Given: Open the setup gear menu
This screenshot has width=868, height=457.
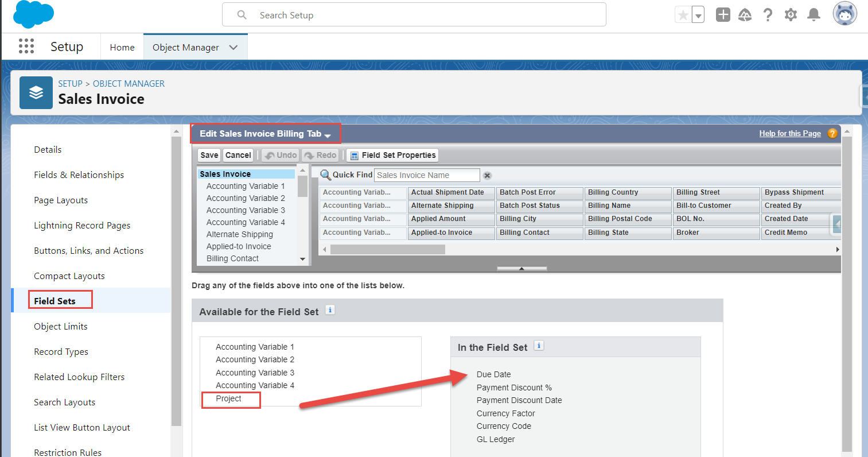Looking at the screenshot, I should click(791, 15).
